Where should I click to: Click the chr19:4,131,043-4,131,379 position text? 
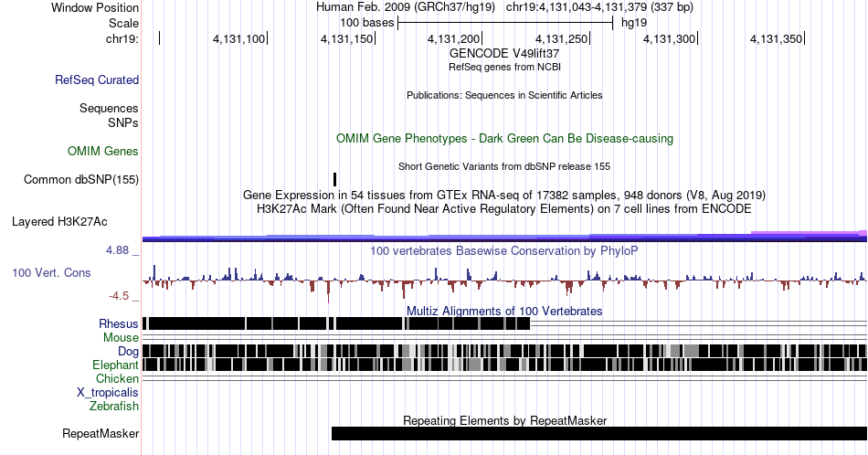pos(599,7)
